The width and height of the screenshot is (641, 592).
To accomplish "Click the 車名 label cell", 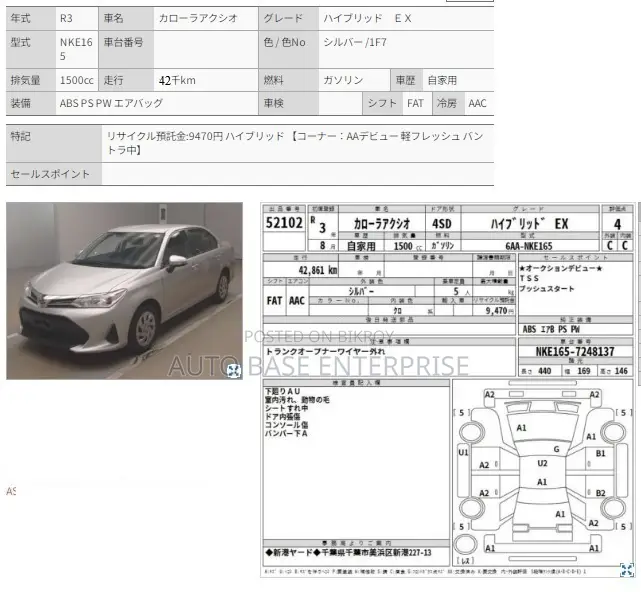I will point(126,18).
